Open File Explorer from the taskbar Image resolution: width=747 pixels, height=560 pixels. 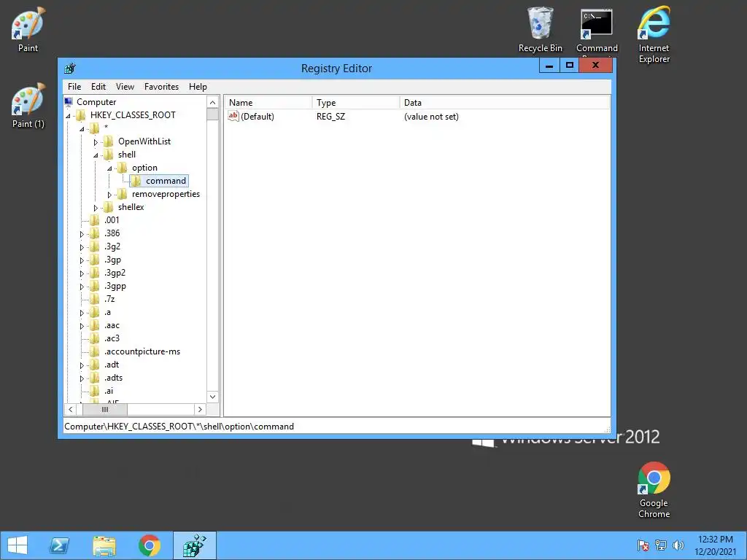(x=104, y=545)
